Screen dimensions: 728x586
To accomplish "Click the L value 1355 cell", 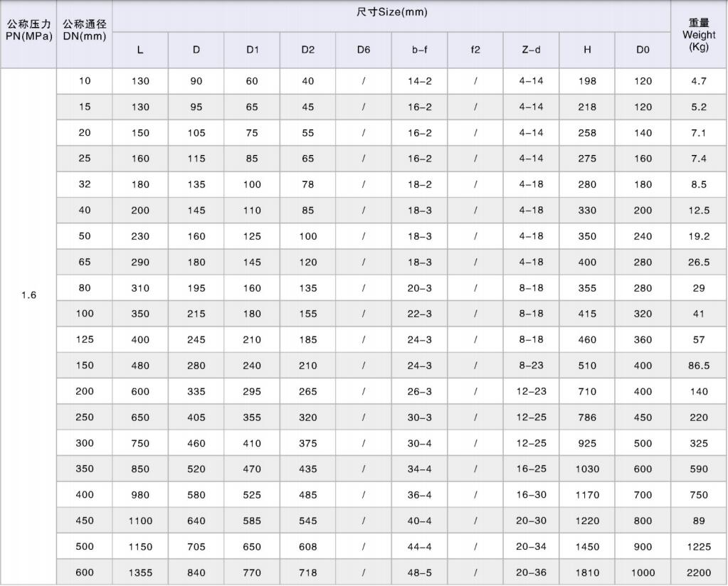I will pos(140,572).
